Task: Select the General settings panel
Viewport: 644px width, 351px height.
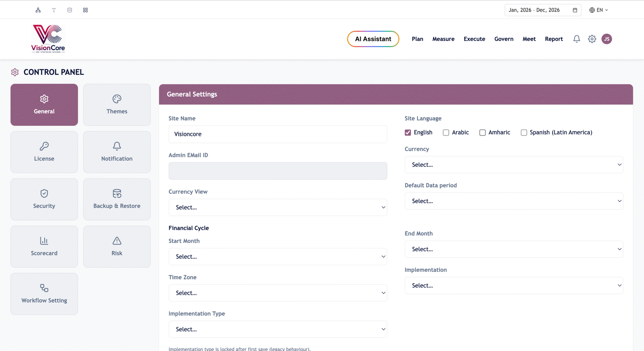Action: tap(44, 105)
